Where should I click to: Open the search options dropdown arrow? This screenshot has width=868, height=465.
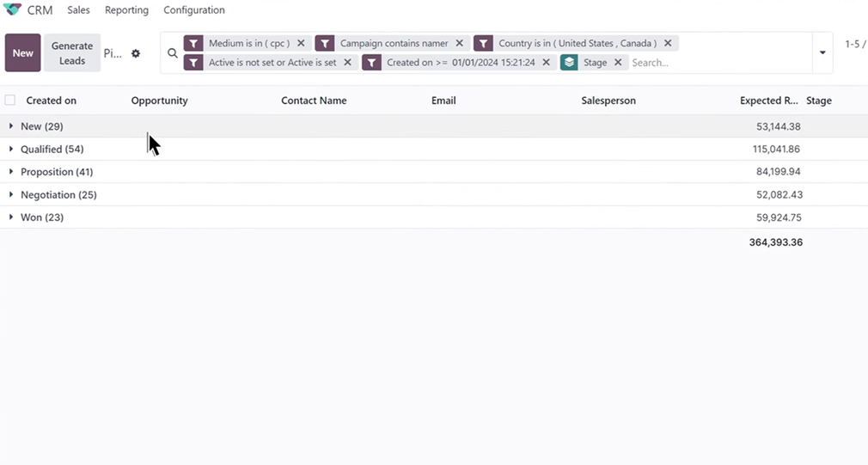pyautogui.click(x=822, y=53)
